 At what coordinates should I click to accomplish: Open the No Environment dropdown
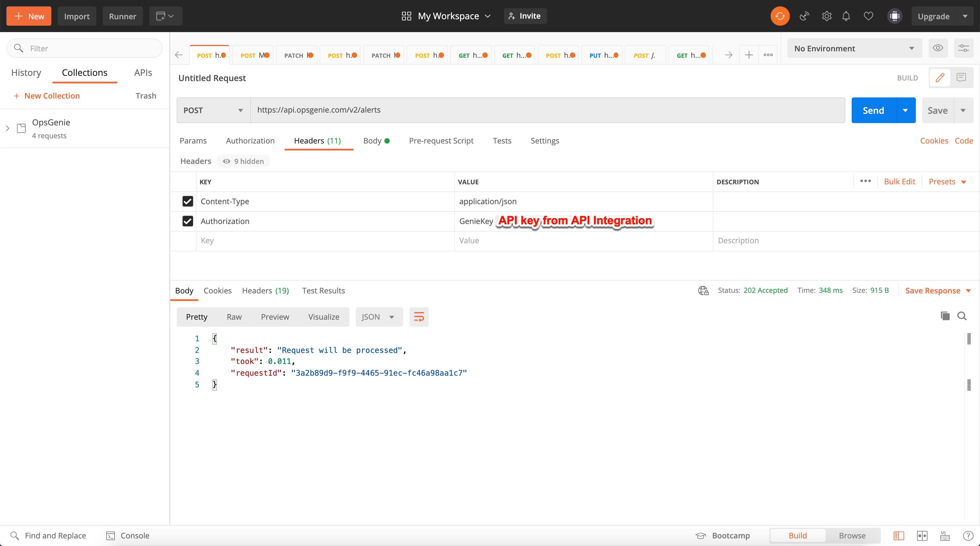(854, 48)
